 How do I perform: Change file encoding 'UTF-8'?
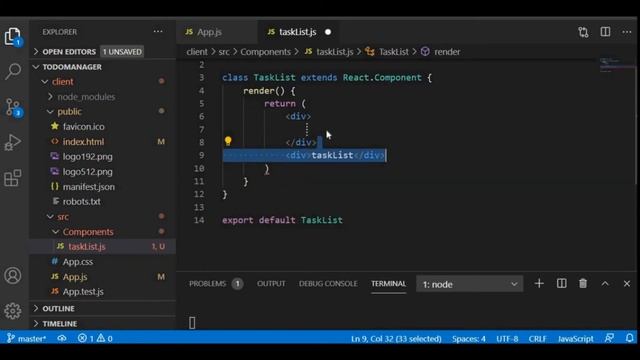(x=507, y=338)
